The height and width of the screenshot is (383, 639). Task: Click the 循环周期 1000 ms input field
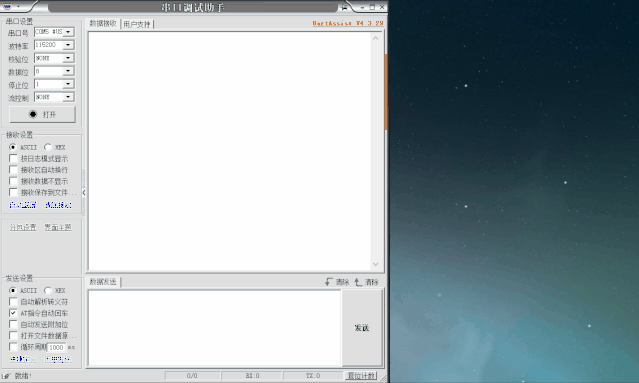click(57, 347)
